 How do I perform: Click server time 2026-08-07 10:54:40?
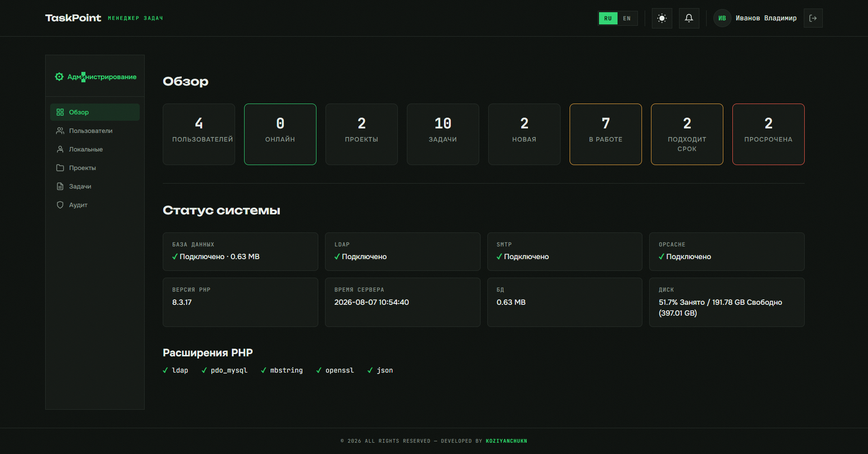[372, 302]
